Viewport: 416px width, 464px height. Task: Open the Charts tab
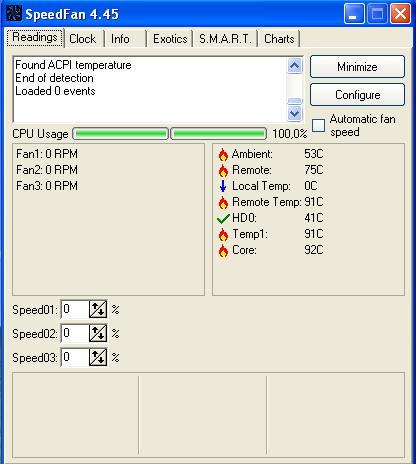coord(279,39)
